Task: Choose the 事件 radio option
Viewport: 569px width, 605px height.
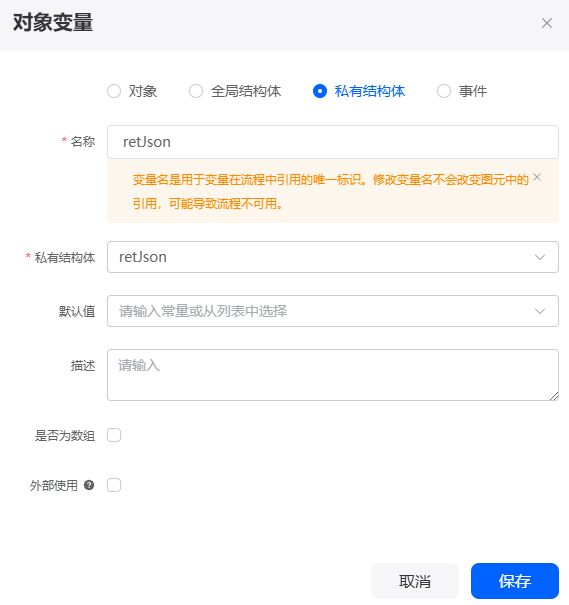Action: [x=444, y=91]
